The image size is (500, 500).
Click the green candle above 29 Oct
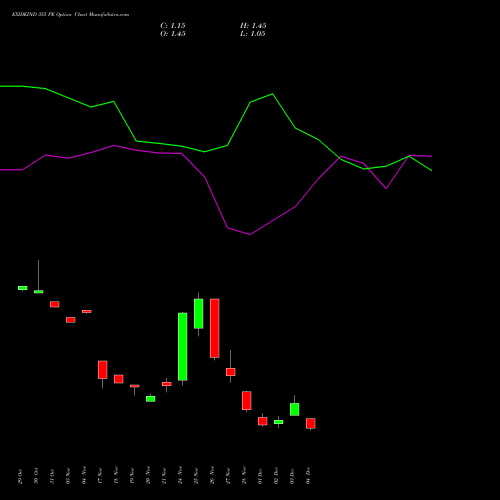point(23,288)
